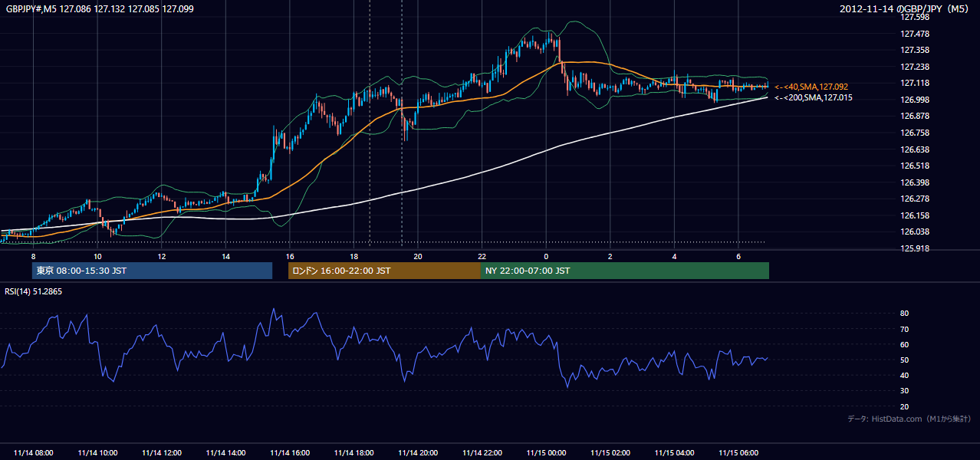Select the Tokyo session bar 東京 08:00-15:30 JST
980x460 pixels.
coord(152,271)
